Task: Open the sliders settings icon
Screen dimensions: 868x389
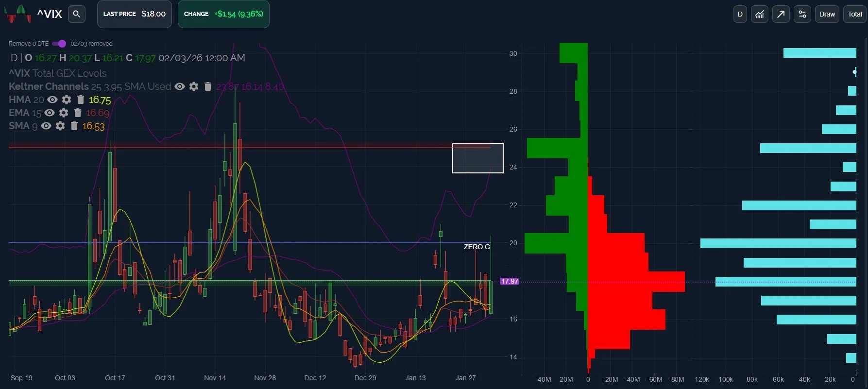Action: click(x=802, y=14)
